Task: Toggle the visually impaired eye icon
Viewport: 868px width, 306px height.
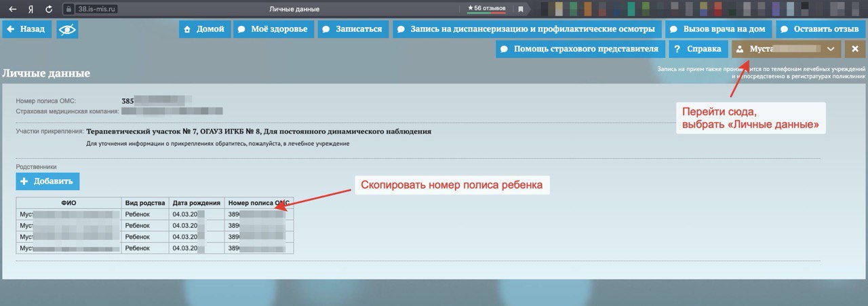Action: (67, 30)
